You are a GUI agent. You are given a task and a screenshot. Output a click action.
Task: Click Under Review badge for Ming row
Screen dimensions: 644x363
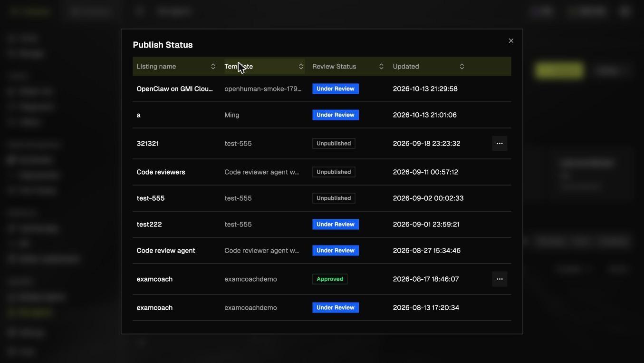[x=336, y=115]
